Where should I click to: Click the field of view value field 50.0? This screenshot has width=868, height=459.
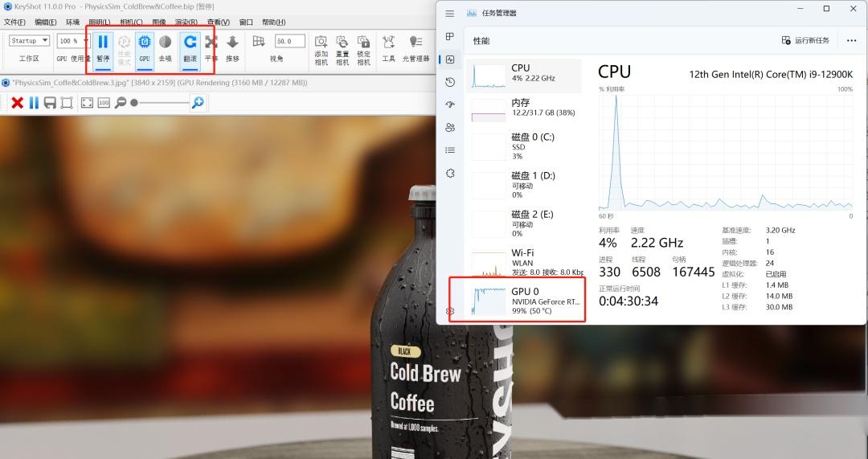290,41
